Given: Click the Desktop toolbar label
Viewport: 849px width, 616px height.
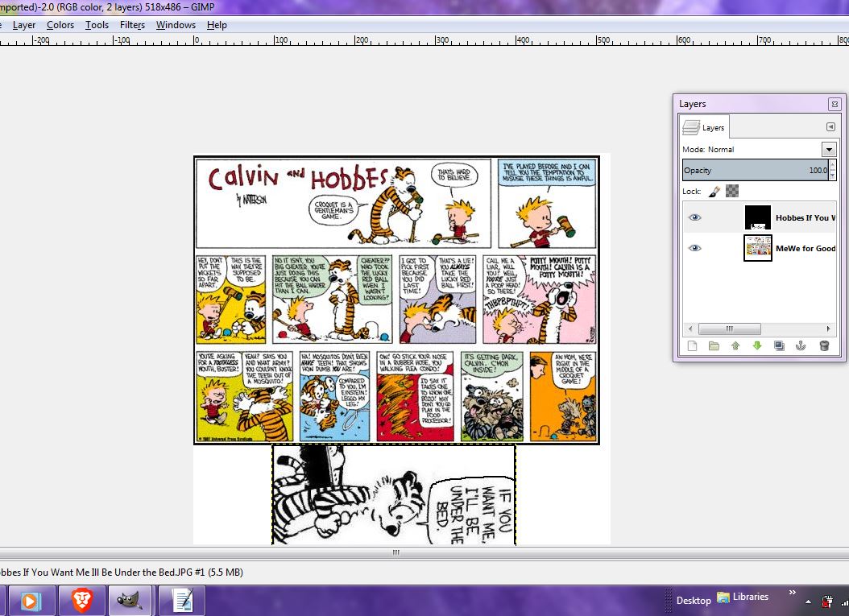Looking at the screenshot, I should coord(693,600).
